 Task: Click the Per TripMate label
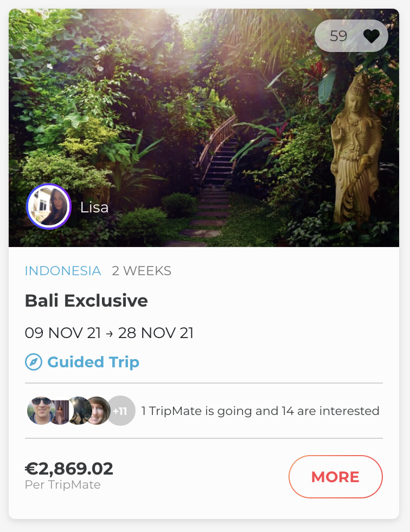pyautogui.click(x=63, y=484)
